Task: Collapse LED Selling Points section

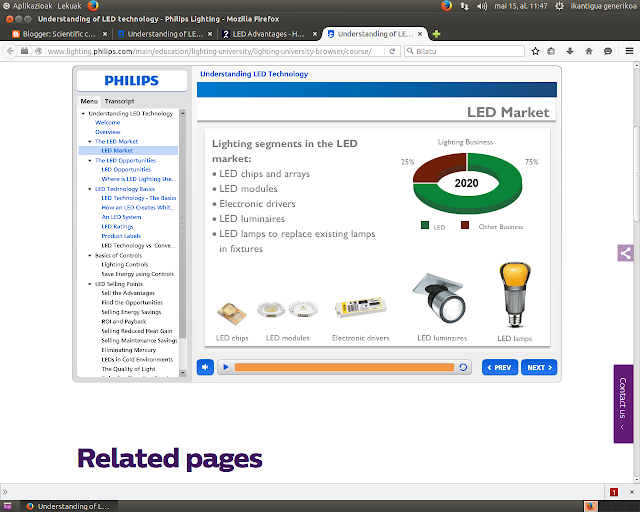Action: (x=90, y=284)
